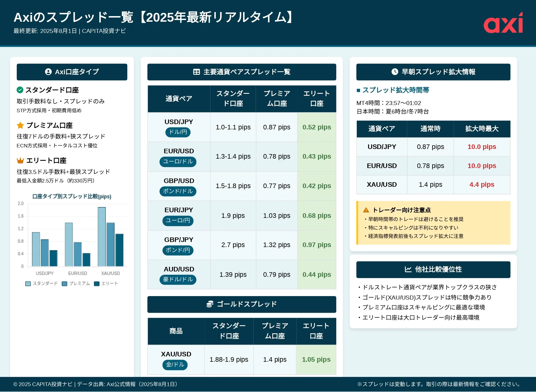Image resolution: width=536 pixels, height=392 pixels.
Task: Select the ドル/円 badge under USD/JPY
Action: click(x=178, y=132)
